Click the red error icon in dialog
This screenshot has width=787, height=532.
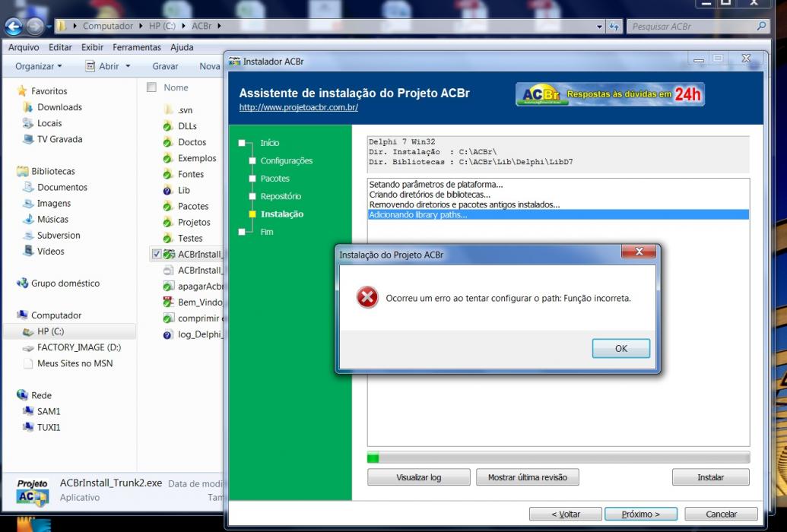click(367, 298)
